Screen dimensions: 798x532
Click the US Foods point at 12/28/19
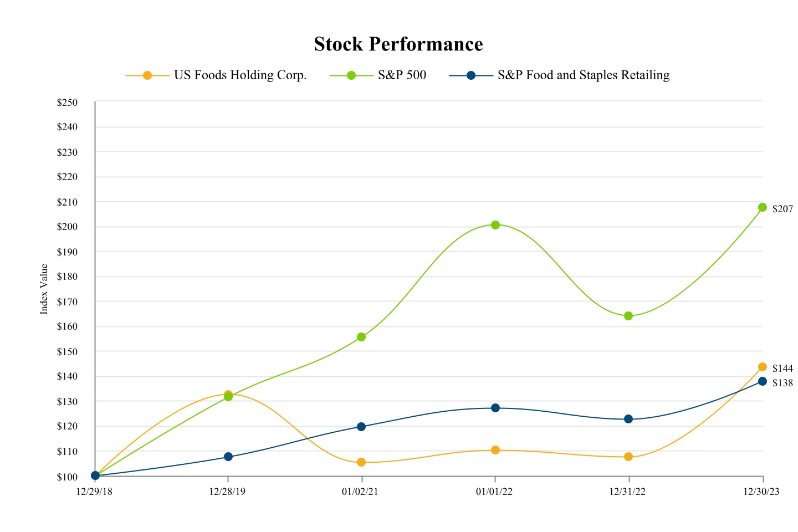(228, 394)
